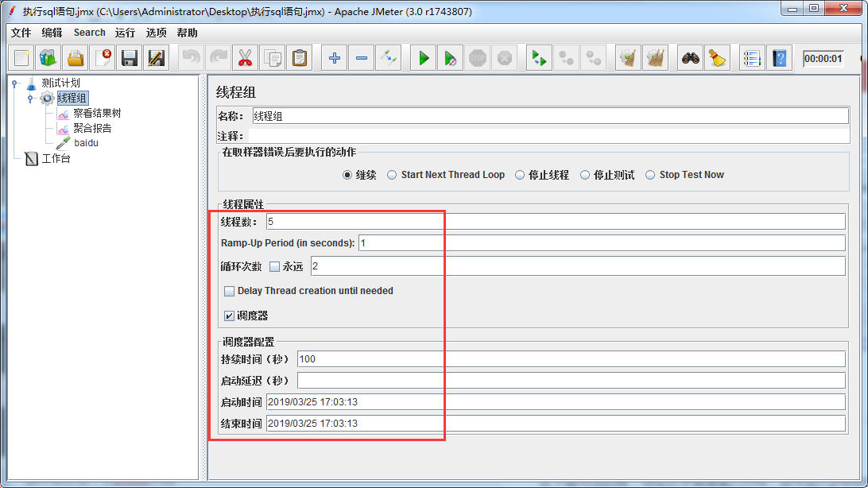This screenshot has height=488, width=868.
Task: Uncheck the 调度器 scheduler checkbox
Action: (229, 316)
